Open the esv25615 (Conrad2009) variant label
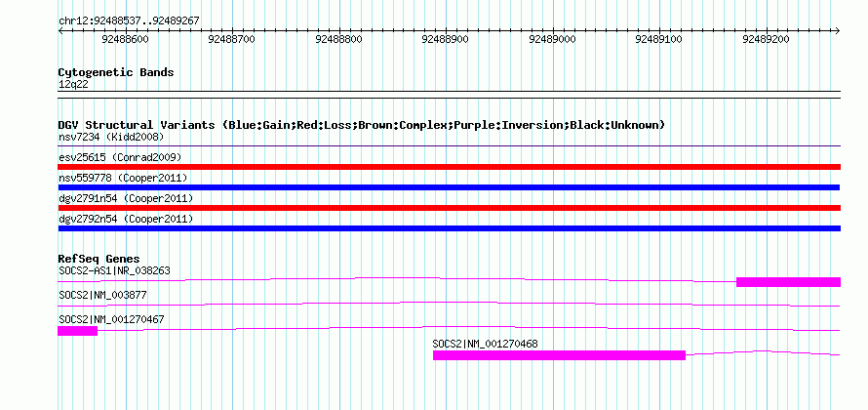This screenshot has height=410, width=868. click(x=120, y=157)
